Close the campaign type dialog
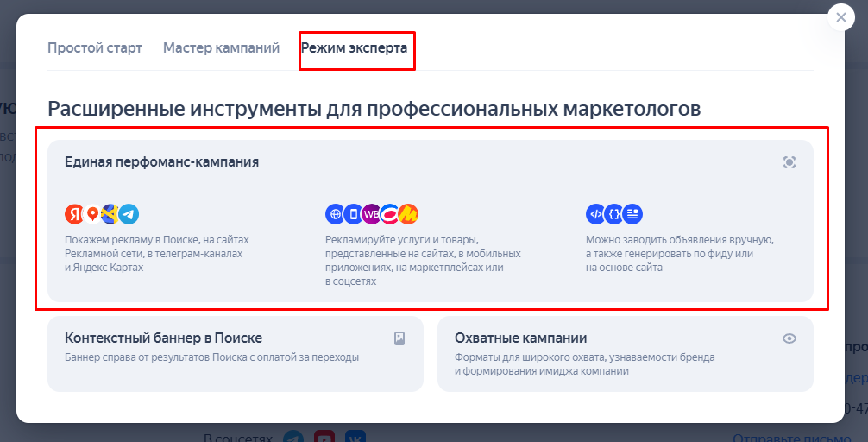 (x=841, y=17)
